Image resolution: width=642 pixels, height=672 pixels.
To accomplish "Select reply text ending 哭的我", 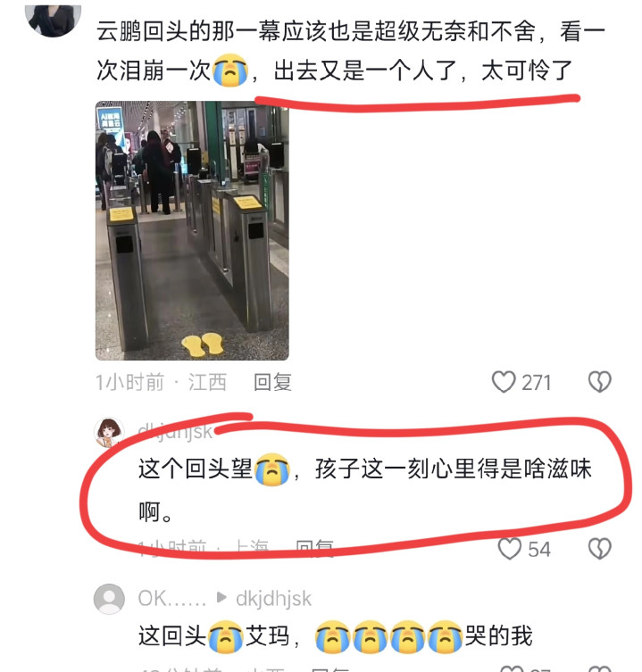I will pos(335,636).
